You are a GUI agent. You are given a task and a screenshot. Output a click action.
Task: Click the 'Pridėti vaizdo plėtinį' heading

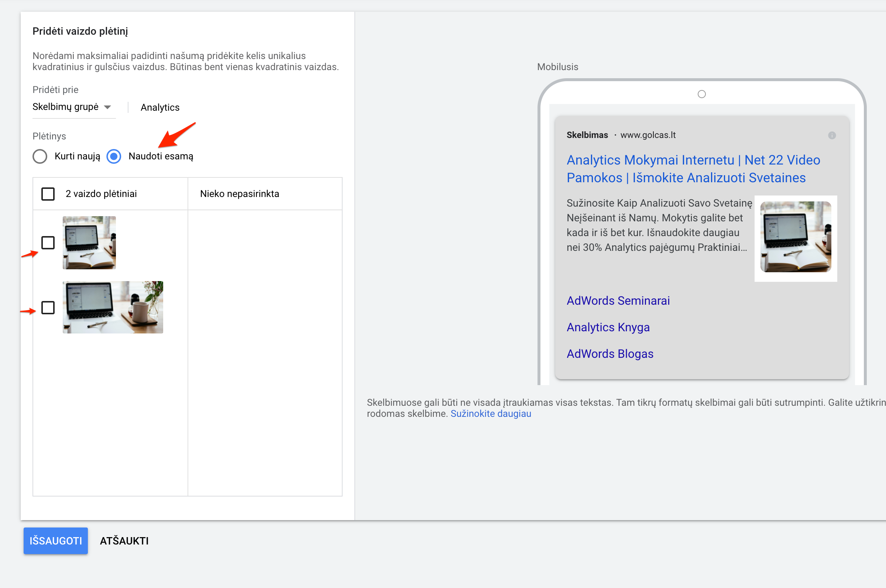[80, 31]
